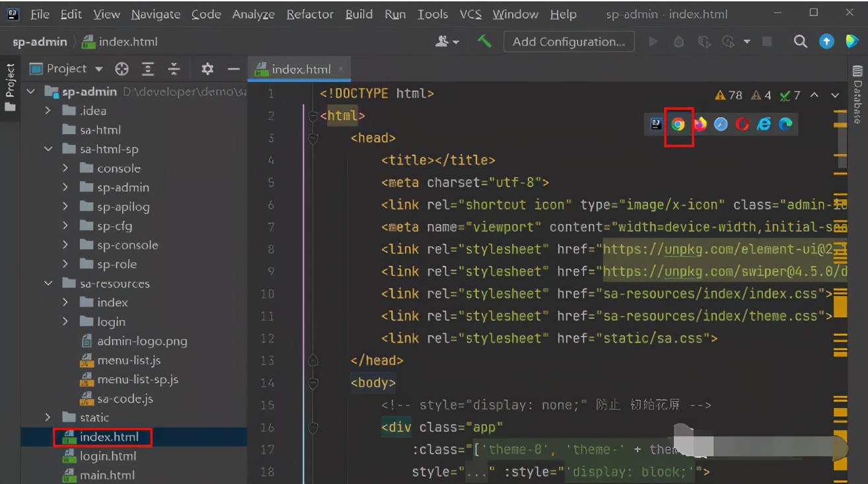Click Expand All icon in Project panel
This screenshot has height=484, width=868.
click(148, 69)
